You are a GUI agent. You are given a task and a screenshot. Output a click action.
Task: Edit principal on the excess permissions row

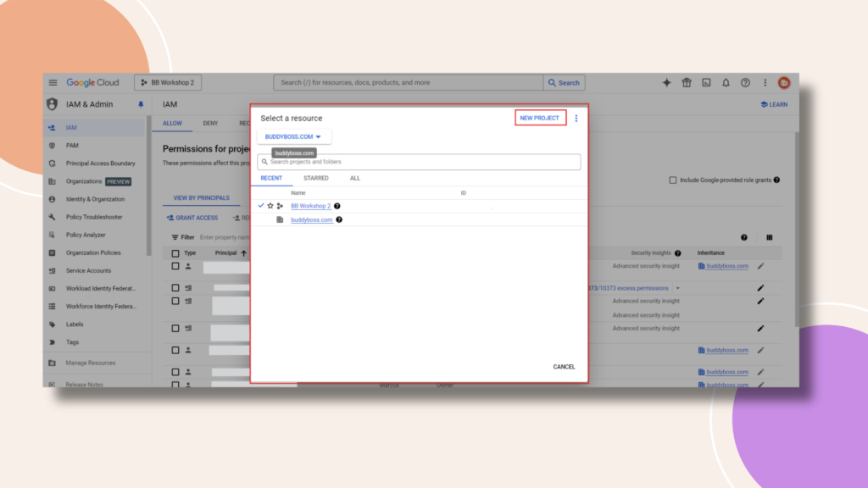point(760,288)
